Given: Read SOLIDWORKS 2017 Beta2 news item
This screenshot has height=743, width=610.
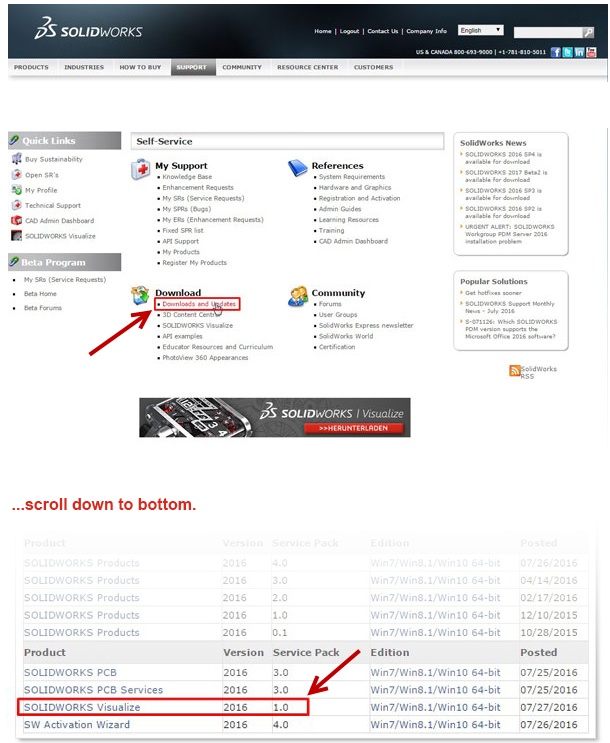Looking at the screenshot, I should tap(506, 176).
